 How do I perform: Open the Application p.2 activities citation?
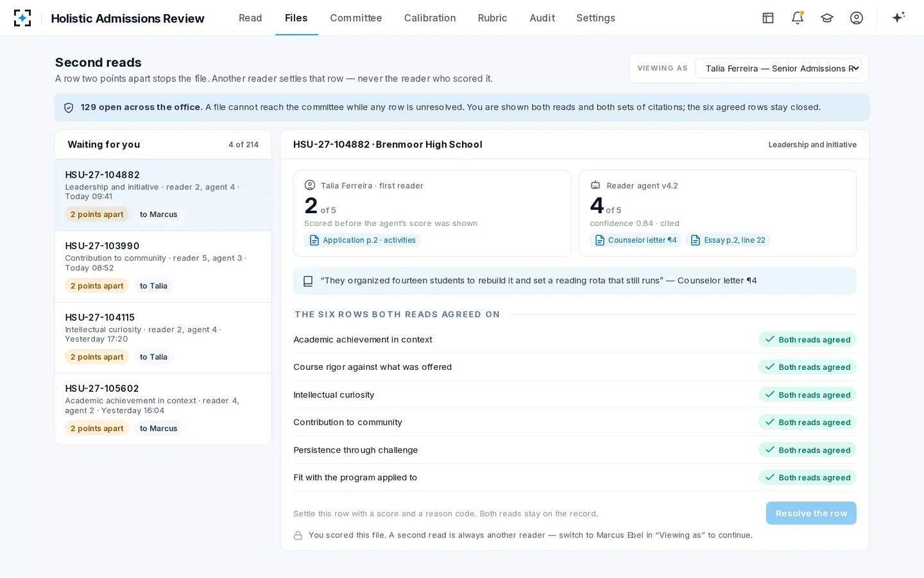click(363, 240)
